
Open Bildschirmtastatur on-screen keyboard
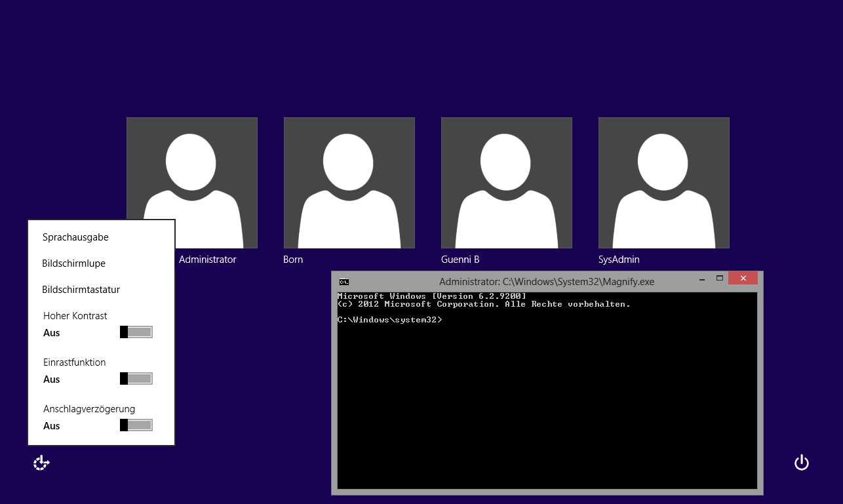pos(81,290)
